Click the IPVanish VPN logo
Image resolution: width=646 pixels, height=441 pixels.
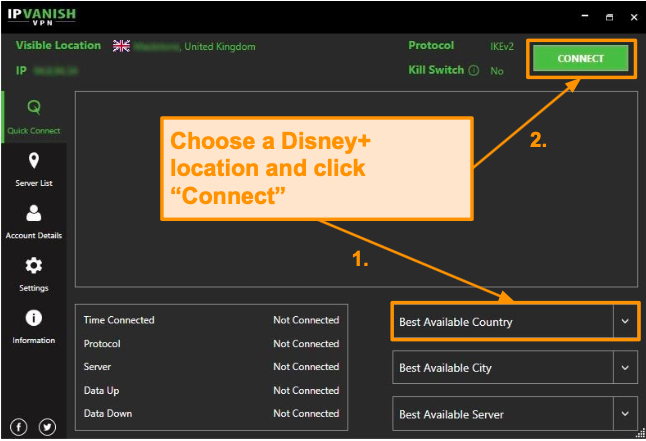(42, 16)
